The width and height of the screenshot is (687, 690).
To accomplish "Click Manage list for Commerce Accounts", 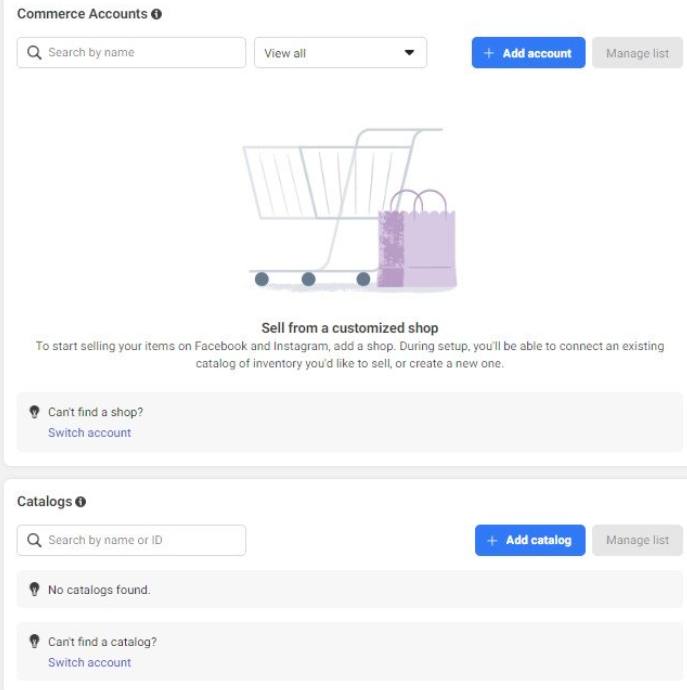I will coord(637,53).
